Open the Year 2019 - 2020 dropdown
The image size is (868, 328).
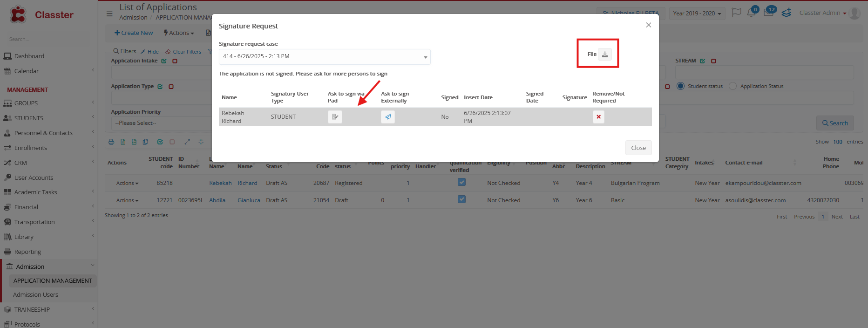pos(697,14)
